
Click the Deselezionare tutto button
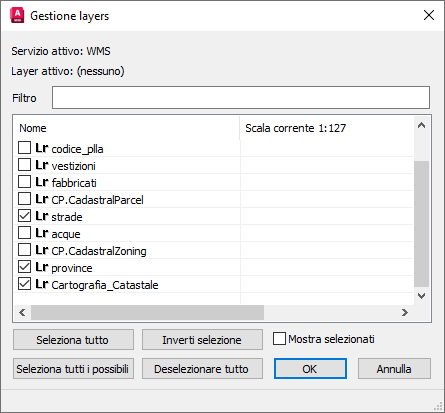click(x=202, y=369)
